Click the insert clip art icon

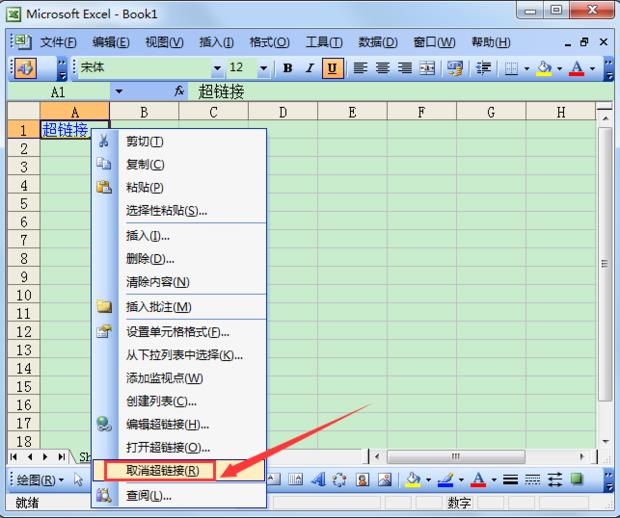[362, 480]
